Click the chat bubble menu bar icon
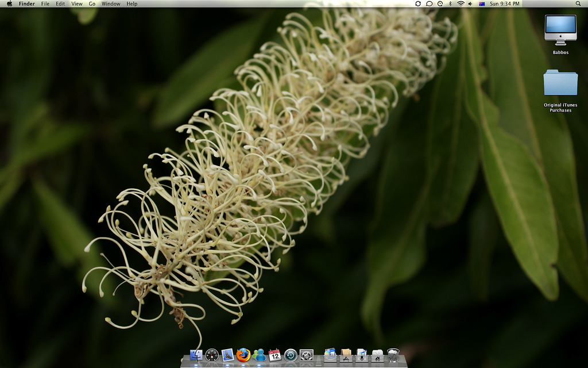Screen dimensions: 588x368 [429, 4]
